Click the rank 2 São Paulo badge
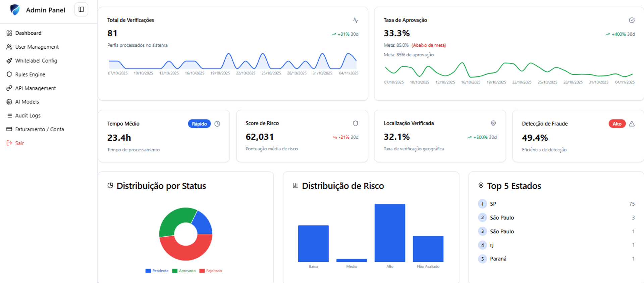This screenshot has width=644, height=283. pyautogui.click(x=482, y=218)
